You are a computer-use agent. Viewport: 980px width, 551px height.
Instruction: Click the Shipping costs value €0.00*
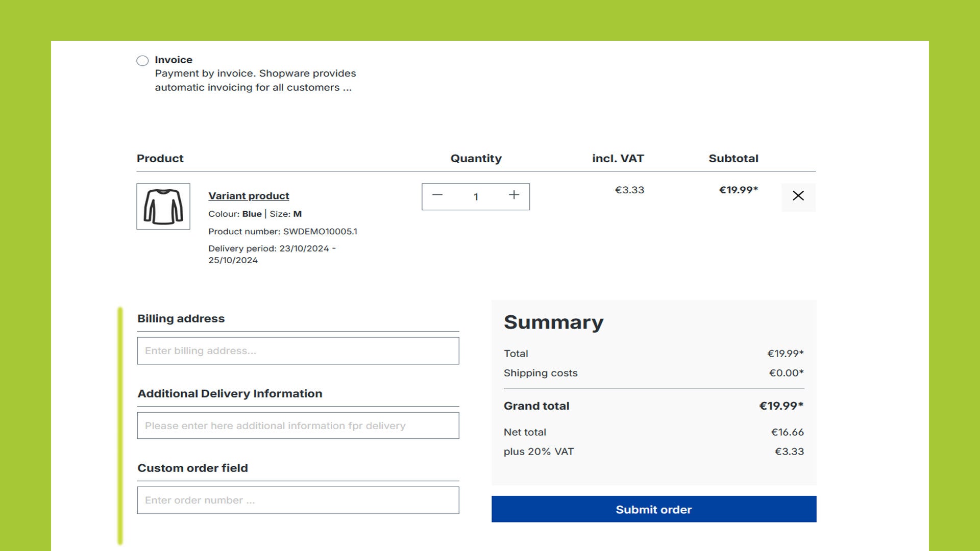pyautogui.click(x=787, y=373)
